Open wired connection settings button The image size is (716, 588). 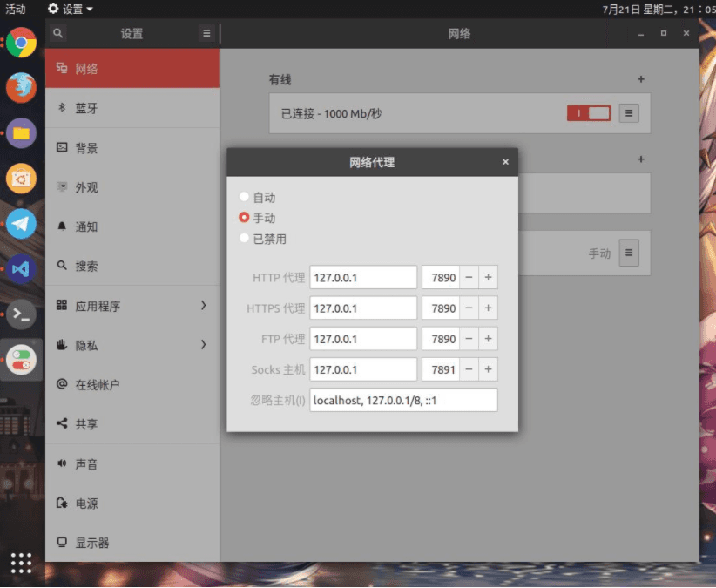coord(629,113)
